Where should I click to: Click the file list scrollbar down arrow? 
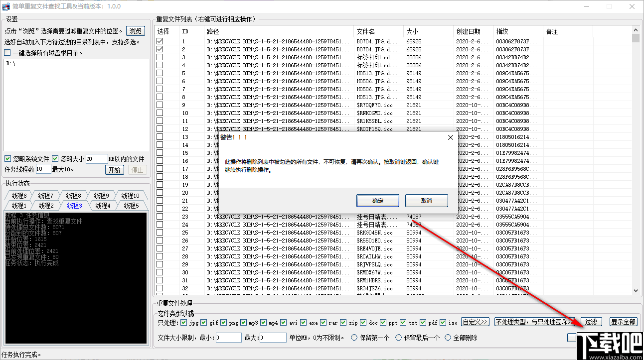tap(636, 291)
